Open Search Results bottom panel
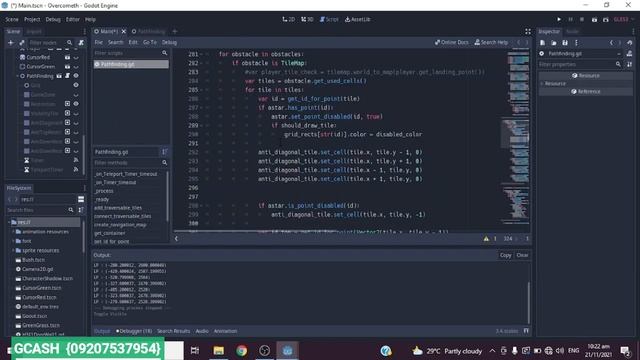This screenshot has height=360, width=640. coord(173,331)
